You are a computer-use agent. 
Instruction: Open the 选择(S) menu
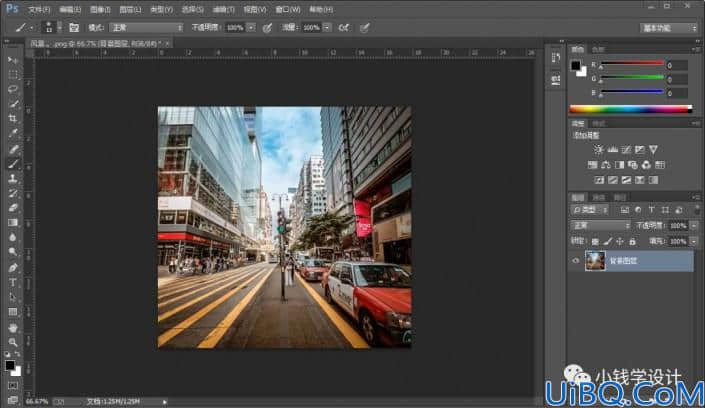point(192,9)
